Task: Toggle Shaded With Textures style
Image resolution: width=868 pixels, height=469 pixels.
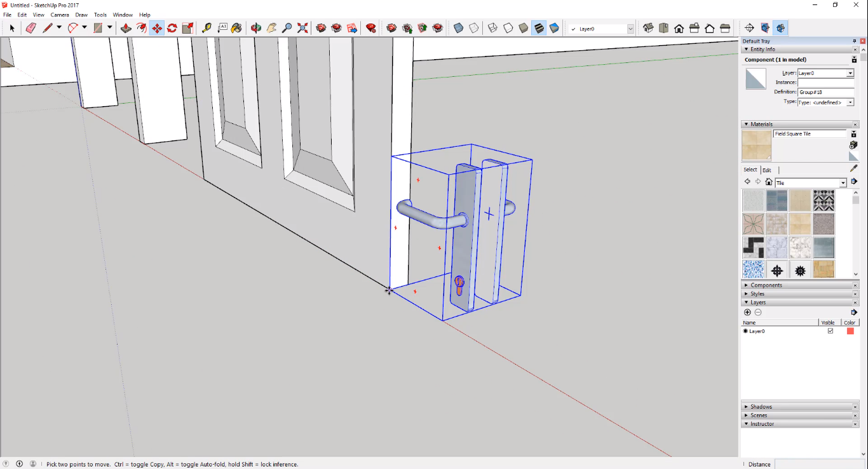Action: tap(539, 28)
